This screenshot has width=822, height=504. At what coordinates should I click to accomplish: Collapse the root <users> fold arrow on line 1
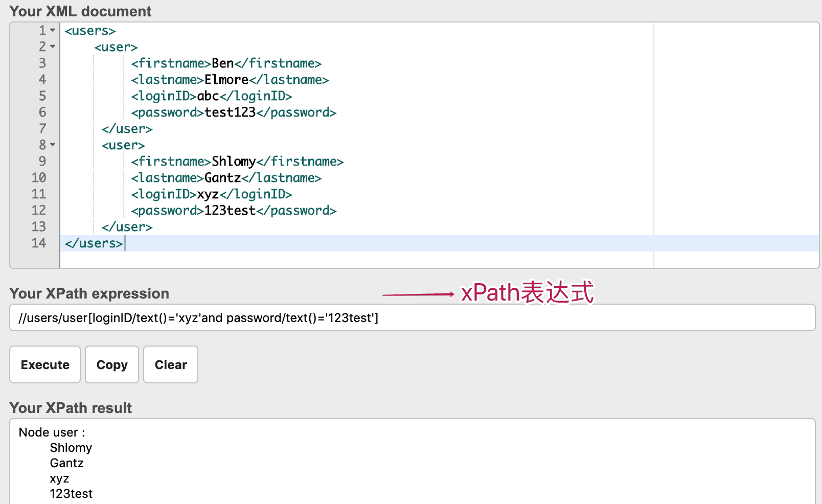(53, 31)
